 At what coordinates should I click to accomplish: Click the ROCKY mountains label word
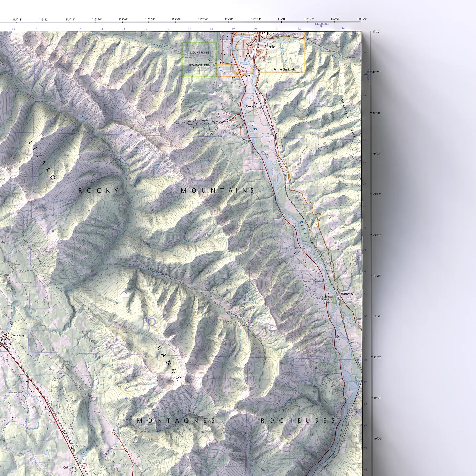99,191
